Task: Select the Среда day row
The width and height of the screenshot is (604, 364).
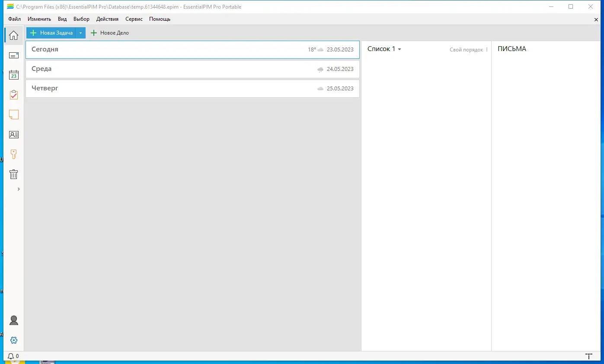Action: [192, 69]
